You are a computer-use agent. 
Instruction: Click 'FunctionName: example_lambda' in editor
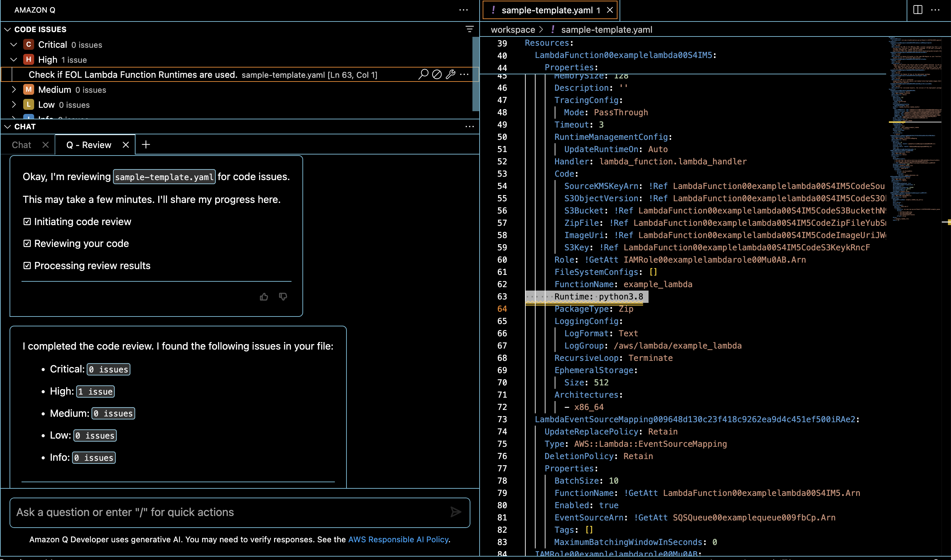click(623, 284)
